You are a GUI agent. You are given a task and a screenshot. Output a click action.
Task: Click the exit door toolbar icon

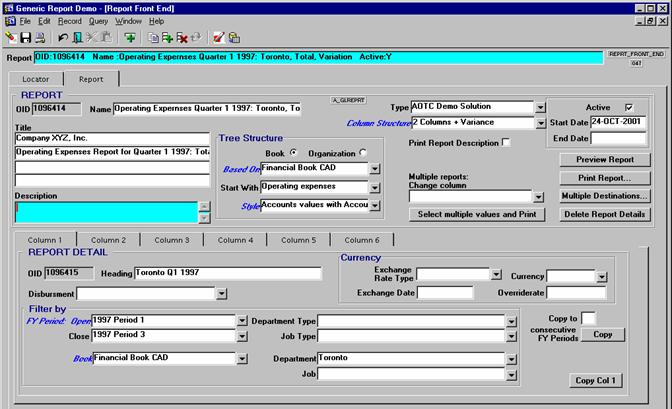coord(77,38)
